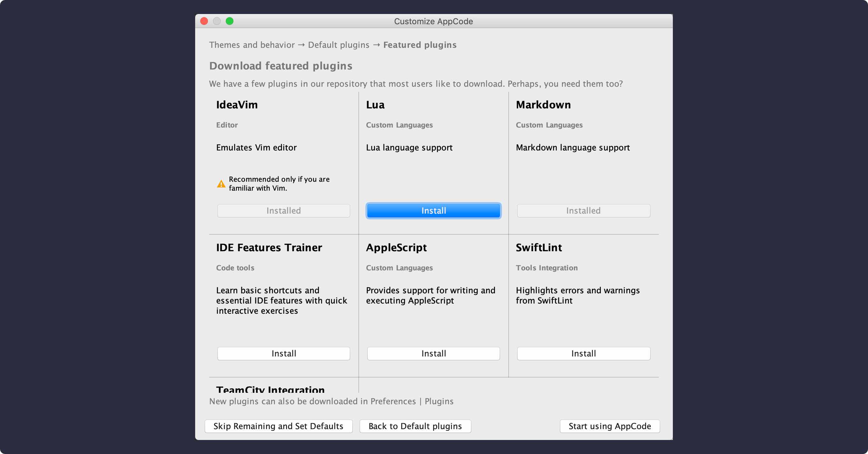The width and height of the screenshot is (868, 454).
Task: Select the Lua plugin title
Action: coord(375,105)
